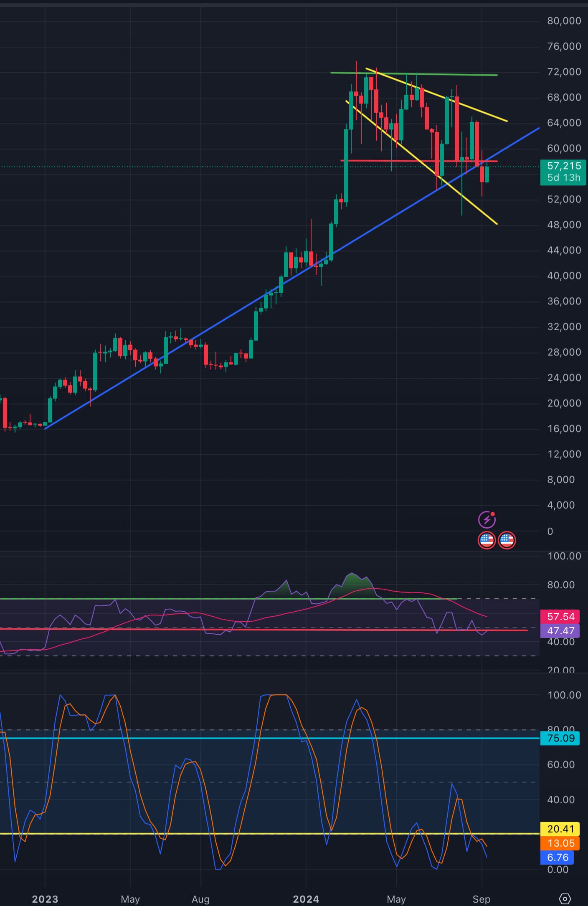588x906 pixels.
Task: Tap the purple lightning bolt icon
Action: tap(487, 520)
